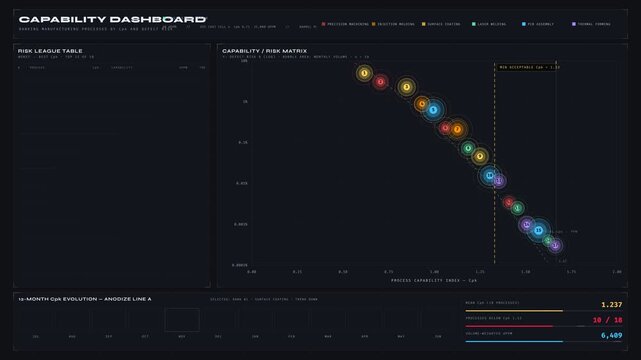
Task: Click the Capability / Risk Matrix heading
Action: [264, 51]
